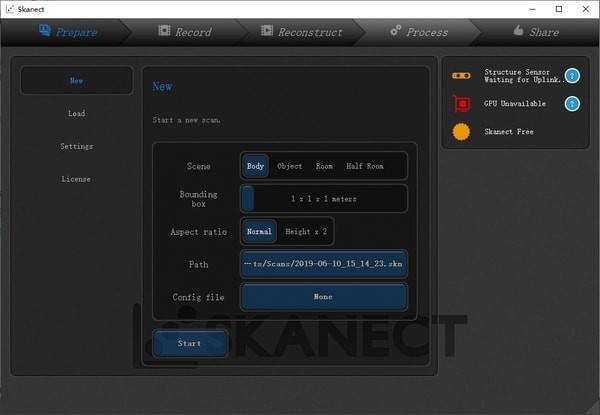Minimize the Skanect window
Screen dimensions: 600x415
[x=532, y=9]
